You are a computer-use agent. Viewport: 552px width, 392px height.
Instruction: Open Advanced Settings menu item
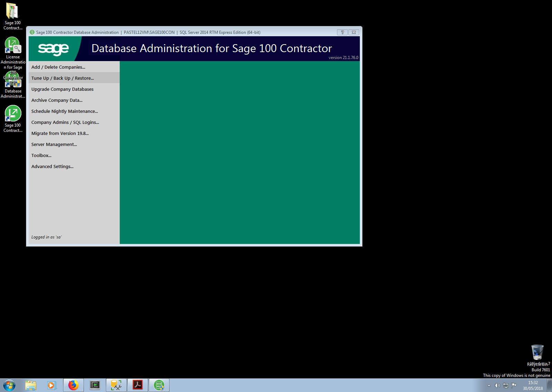[x=74, y=166]
